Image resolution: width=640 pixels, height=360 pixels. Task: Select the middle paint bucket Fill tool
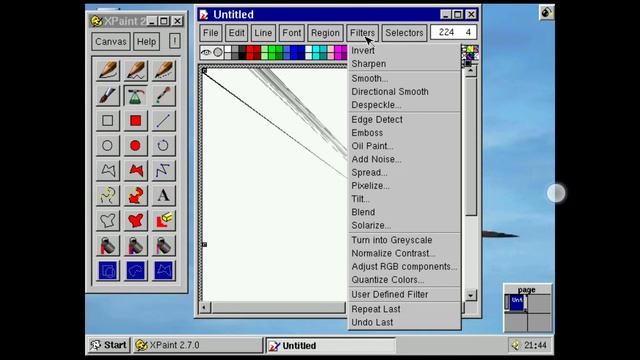click(x=136, y=246)
